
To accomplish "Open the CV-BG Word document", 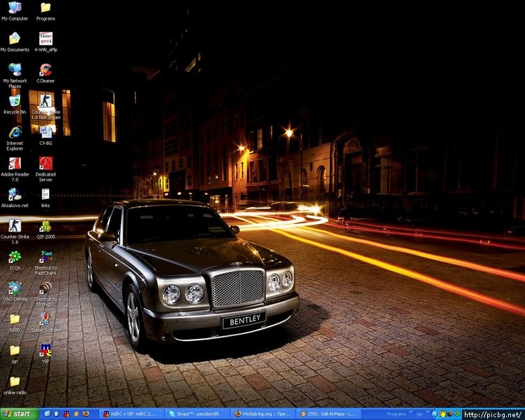I will pyautogui.click(x=45, y=136).
